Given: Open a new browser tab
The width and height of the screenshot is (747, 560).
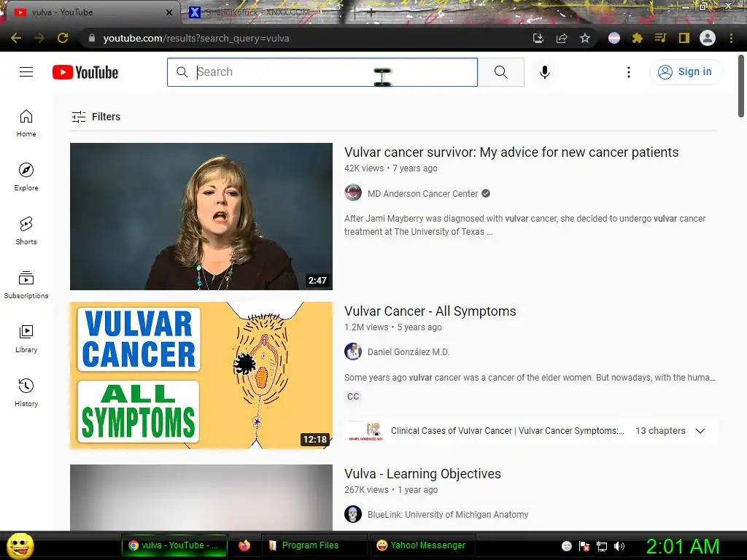Looking at the screenshot, I should click(371, 13).
